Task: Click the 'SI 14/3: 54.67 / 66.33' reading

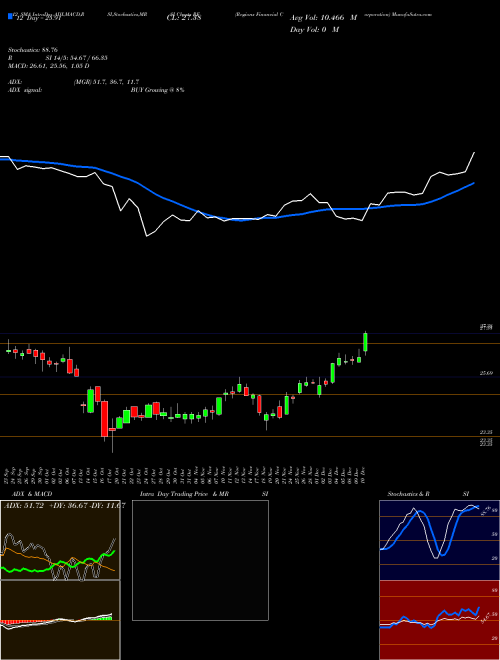Action: [x=77, y=58]
